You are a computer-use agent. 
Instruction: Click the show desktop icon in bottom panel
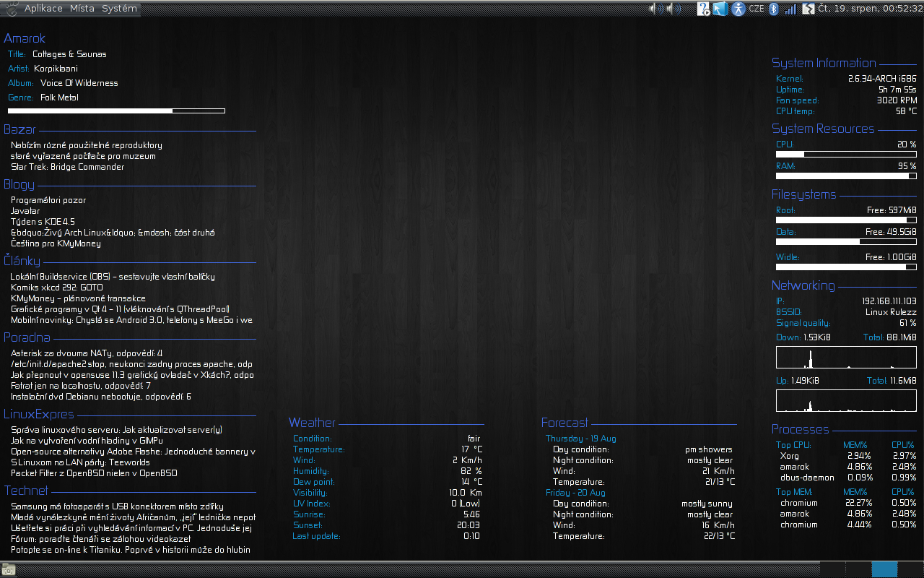coord(9,570)
